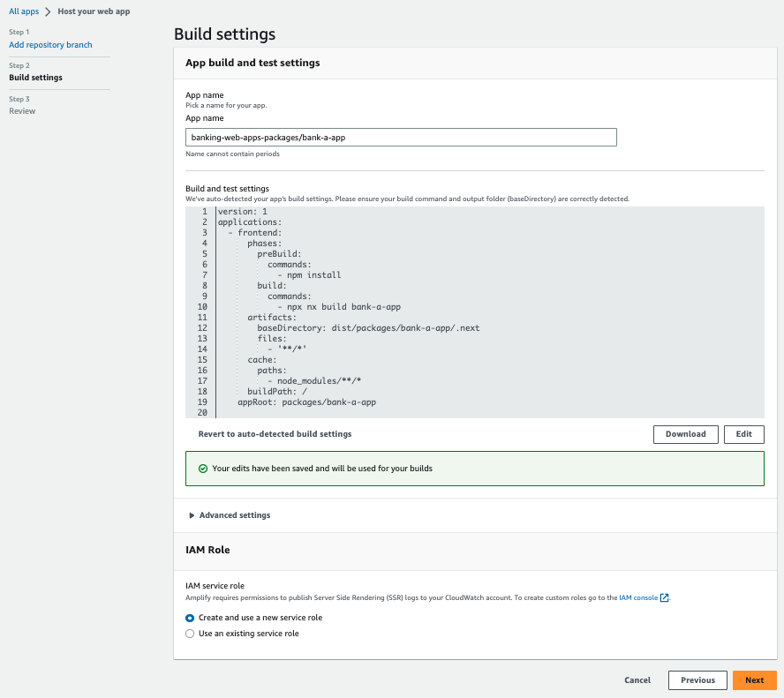
Task: Select Create and use a new service role
Action: click(x=190, y=618)
